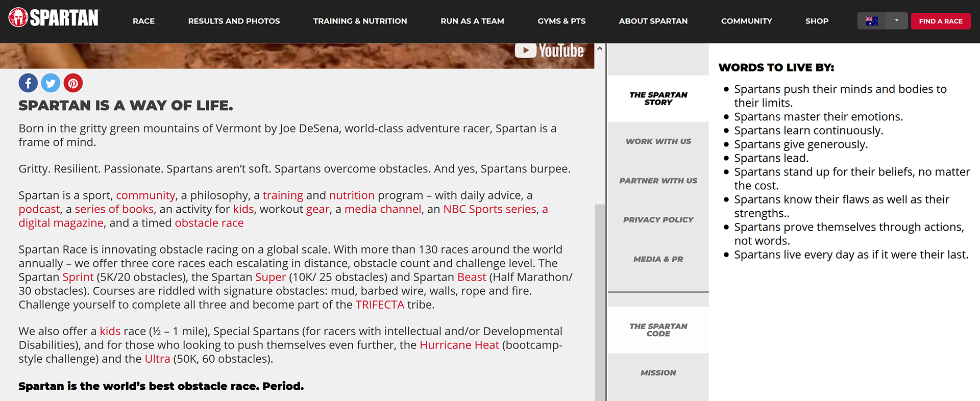
Task: Follow the digital magazine link
Action: [x=61, y=223]
